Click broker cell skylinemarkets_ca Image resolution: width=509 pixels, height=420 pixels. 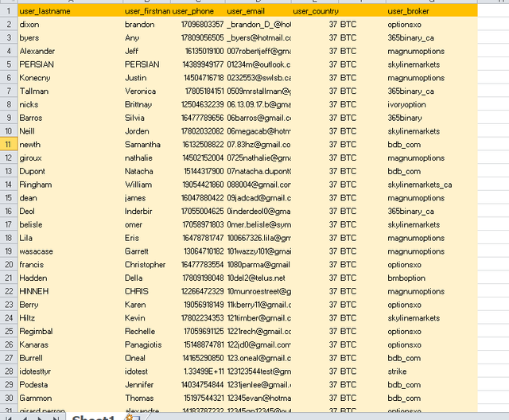(432, 185)
